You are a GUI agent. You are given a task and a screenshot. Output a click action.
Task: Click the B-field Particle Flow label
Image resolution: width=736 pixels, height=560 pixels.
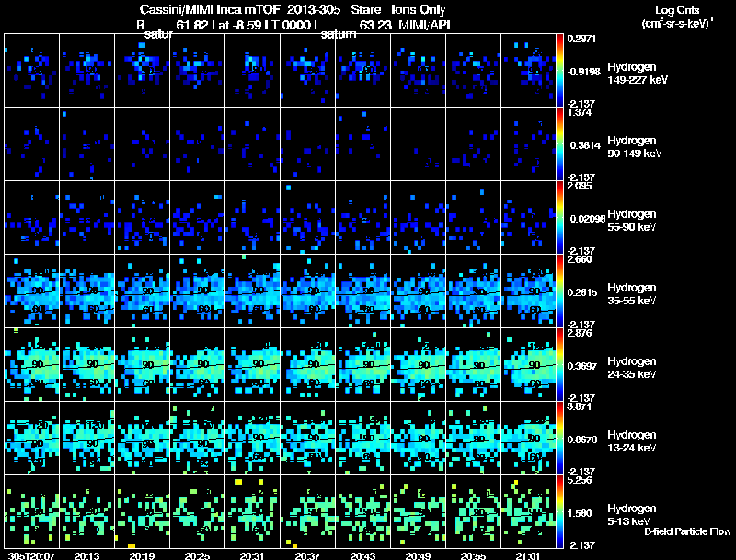(x=686, y=531)
